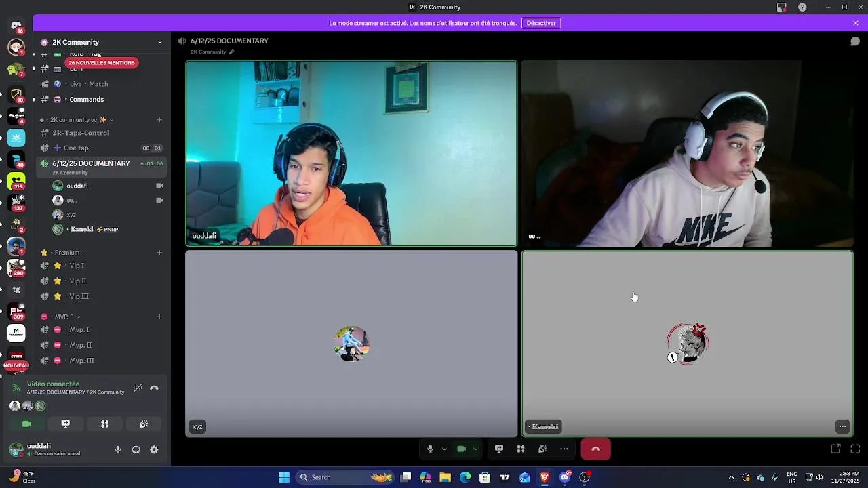
Task: Open the Live · Match channel
Action: [102, 84]
